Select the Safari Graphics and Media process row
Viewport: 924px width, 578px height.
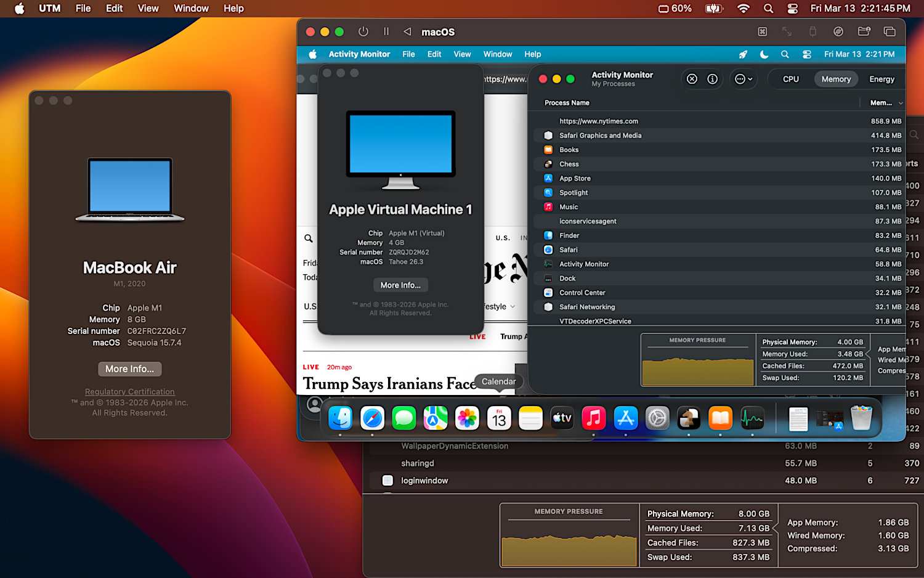click(x=719, y=136)
